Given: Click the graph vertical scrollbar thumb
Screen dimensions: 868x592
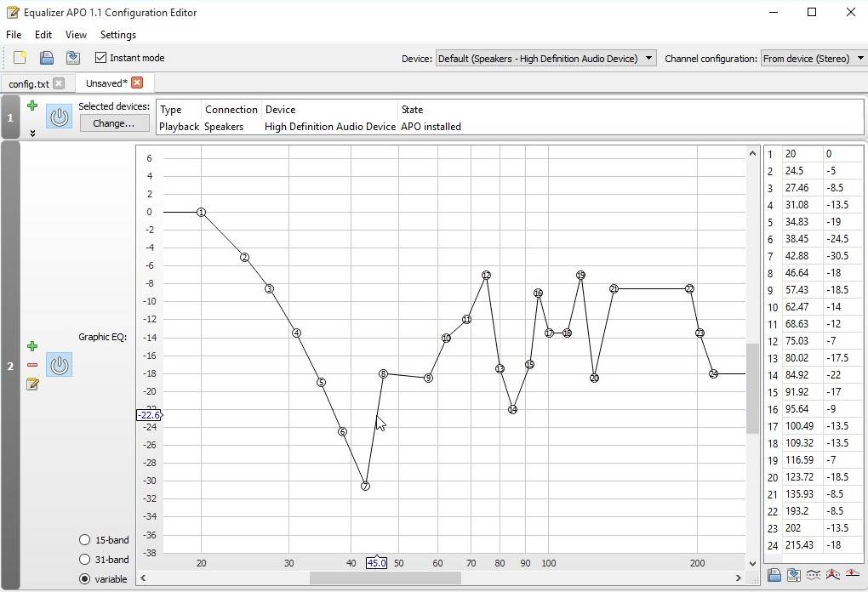Looking at the screenshot, I should coord(752,389).
